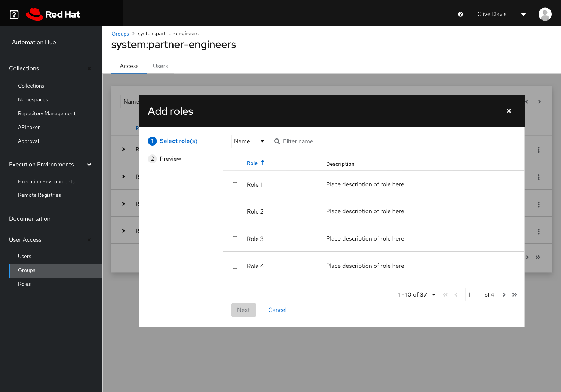Check the Role 2 checkbox
The height and width of the screenshot is (392, 561).
[235, 211]
